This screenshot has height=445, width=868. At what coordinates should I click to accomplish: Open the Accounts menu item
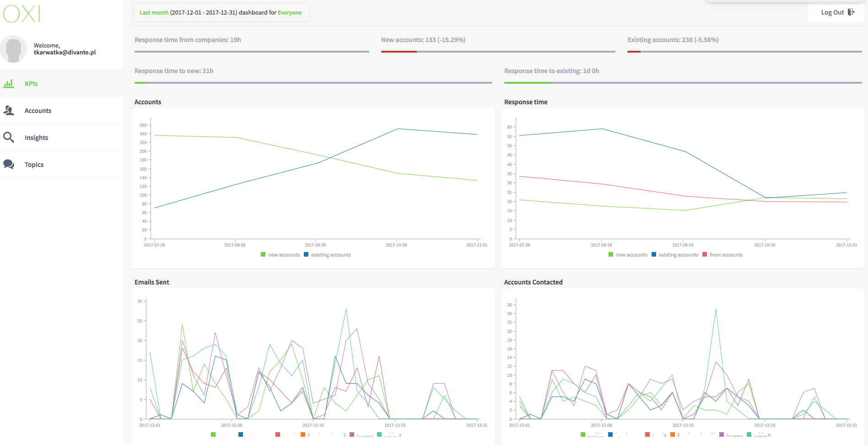pyautogui.click(x=61, y=110)
